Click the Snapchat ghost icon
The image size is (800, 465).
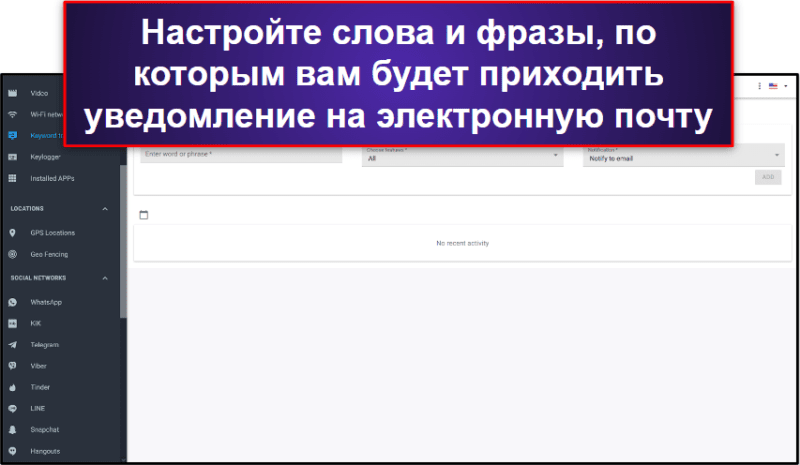click(x=13, y=430)
